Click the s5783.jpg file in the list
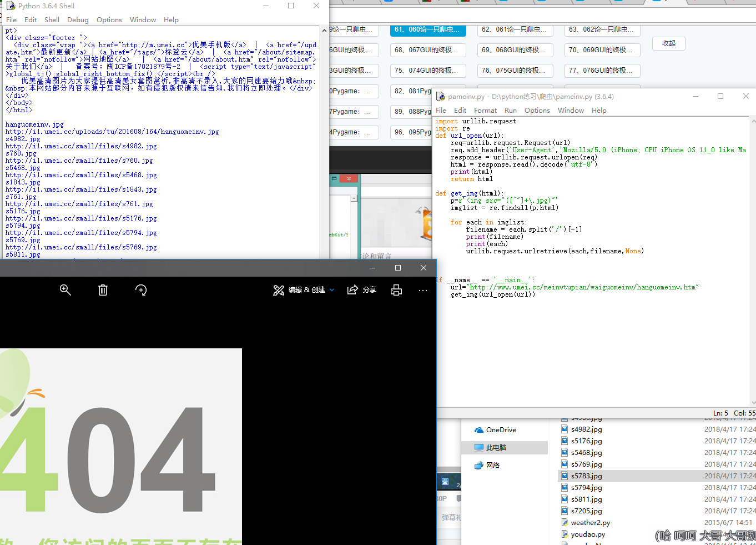The image size is (756, 545). click(586, 476)
